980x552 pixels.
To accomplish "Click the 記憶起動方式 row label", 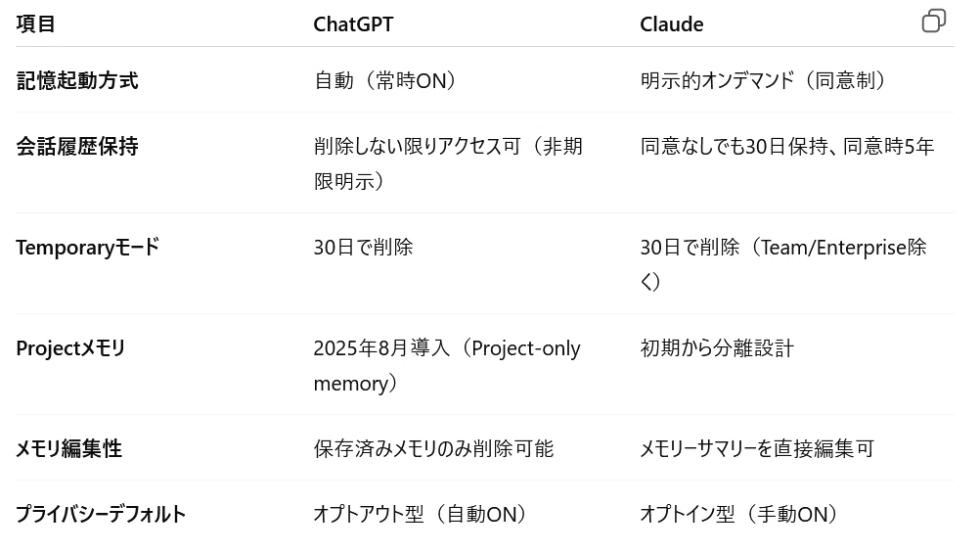I will coord(77,80).
